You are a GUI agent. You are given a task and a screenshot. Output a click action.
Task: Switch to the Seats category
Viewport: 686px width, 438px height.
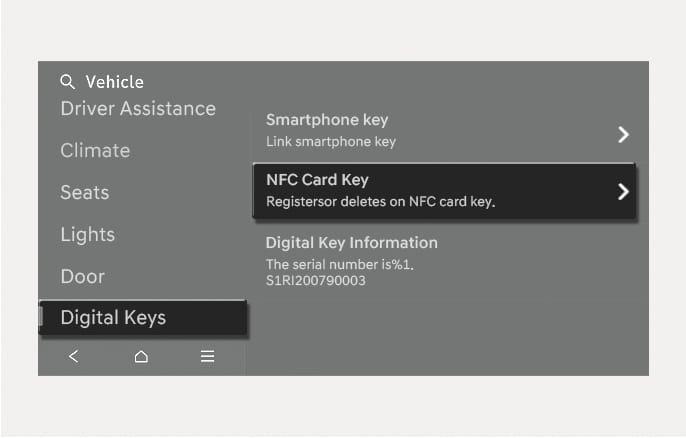pos(85,193)
